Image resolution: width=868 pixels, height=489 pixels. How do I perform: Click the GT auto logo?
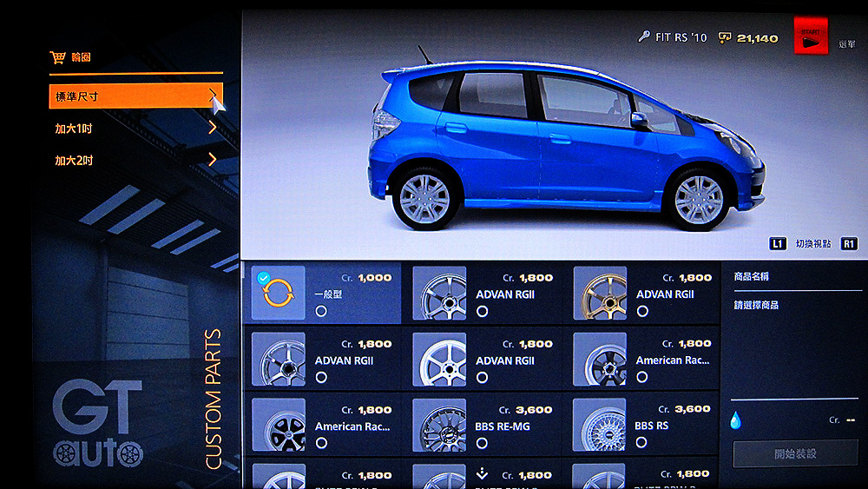click(98, 423)
